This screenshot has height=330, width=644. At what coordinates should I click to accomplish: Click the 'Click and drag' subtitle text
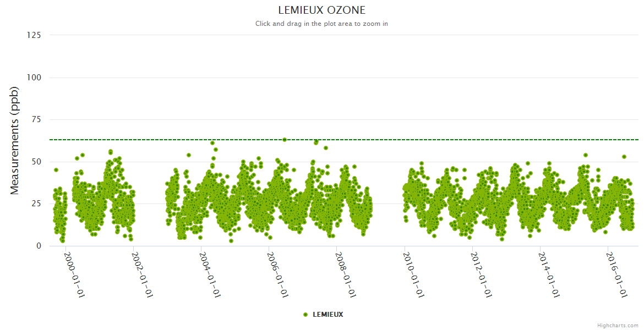pos(321,24)
